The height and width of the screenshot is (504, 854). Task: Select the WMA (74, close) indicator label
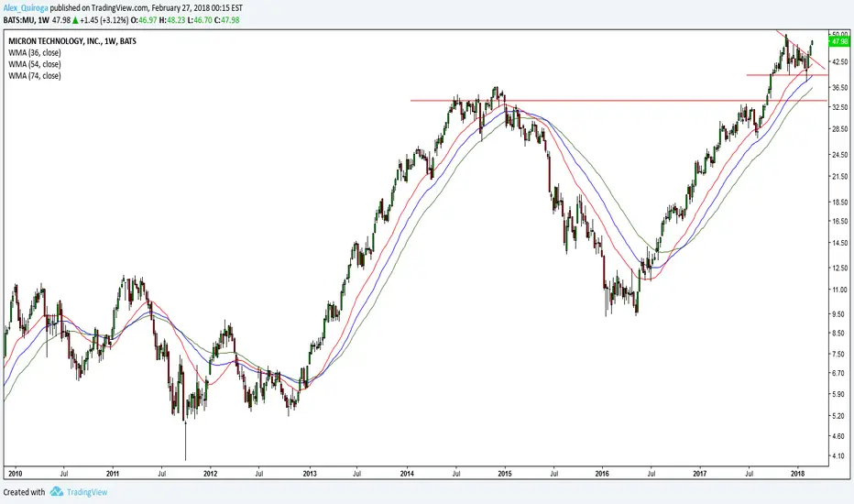click(x=35, y=76)
